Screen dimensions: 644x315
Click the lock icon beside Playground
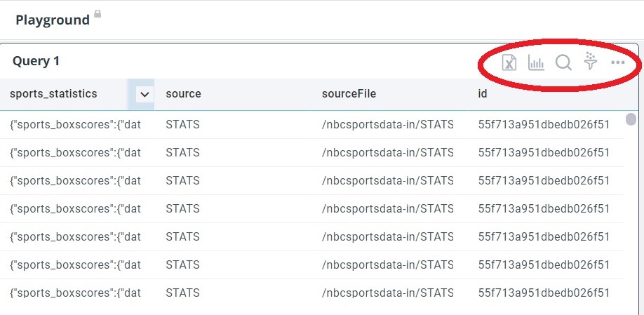98,15
